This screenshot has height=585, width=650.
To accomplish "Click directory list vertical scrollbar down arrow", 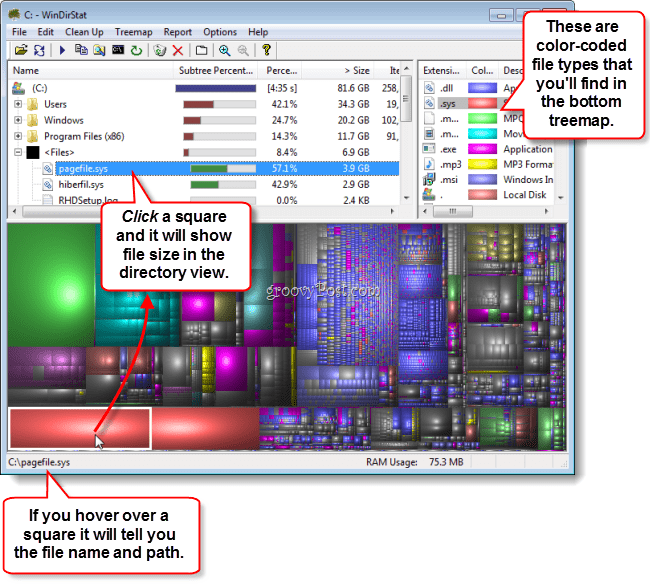I will (406, 198).
